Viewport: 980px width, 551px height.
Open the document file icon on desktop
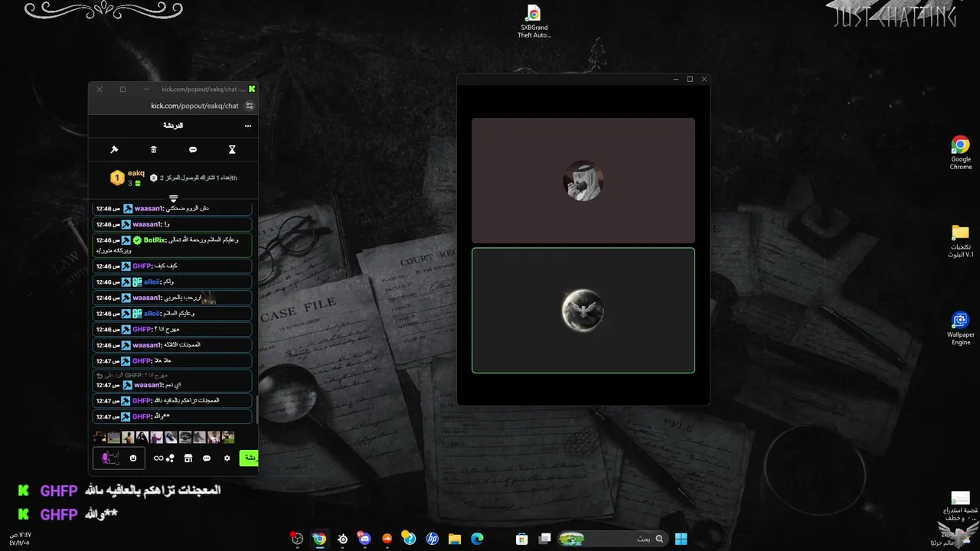pos(960,506)
